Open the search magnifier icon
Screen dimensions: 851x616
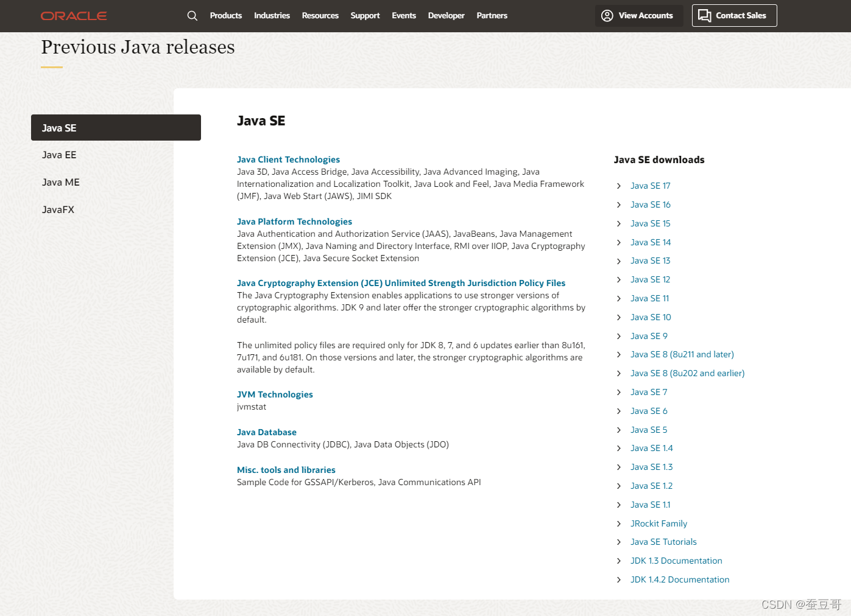[192, 16]
